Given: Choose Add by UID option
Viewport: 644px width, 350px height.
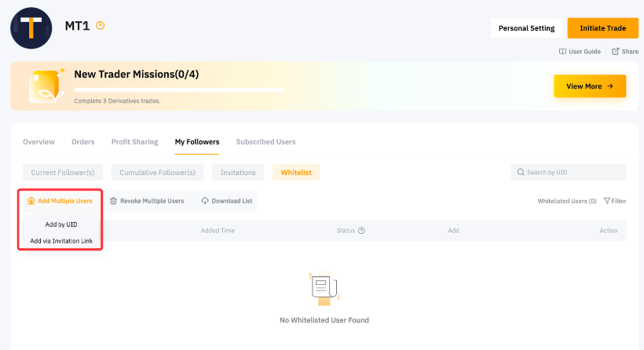Looking at the screenshot, I should coord(61,224).
